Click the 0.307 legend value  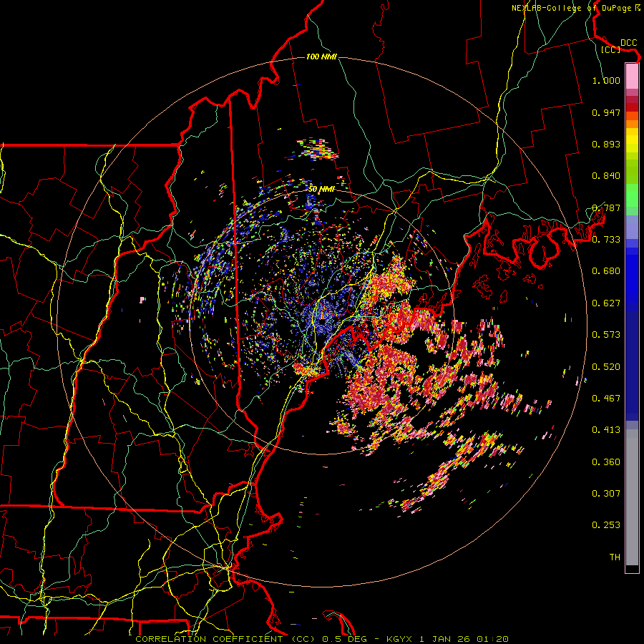point(606,494)
